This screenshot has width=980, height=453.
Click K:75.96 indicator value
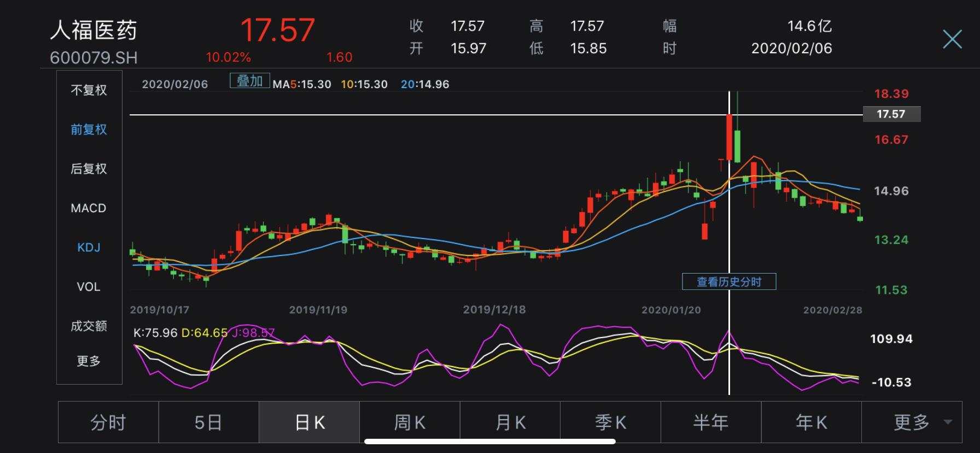pos(155,333)
